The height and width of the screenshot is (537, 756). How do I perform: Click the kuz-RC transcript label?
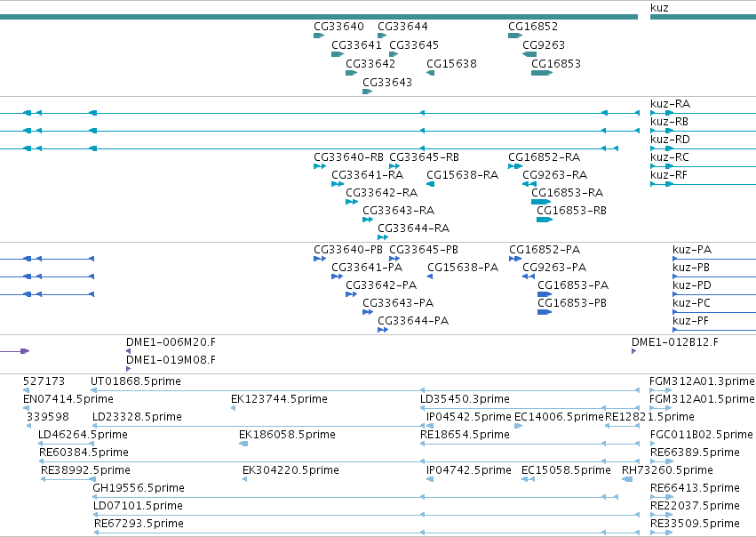tap(670, 157)
